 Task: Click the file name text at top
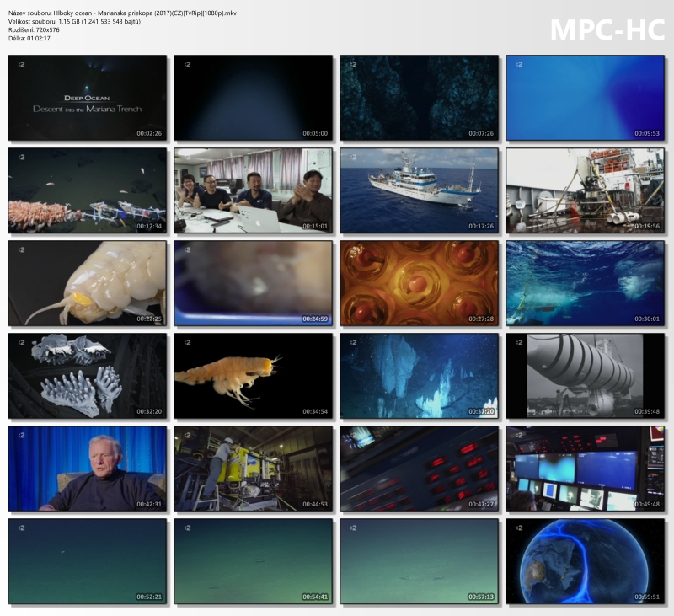pos(122,13)
